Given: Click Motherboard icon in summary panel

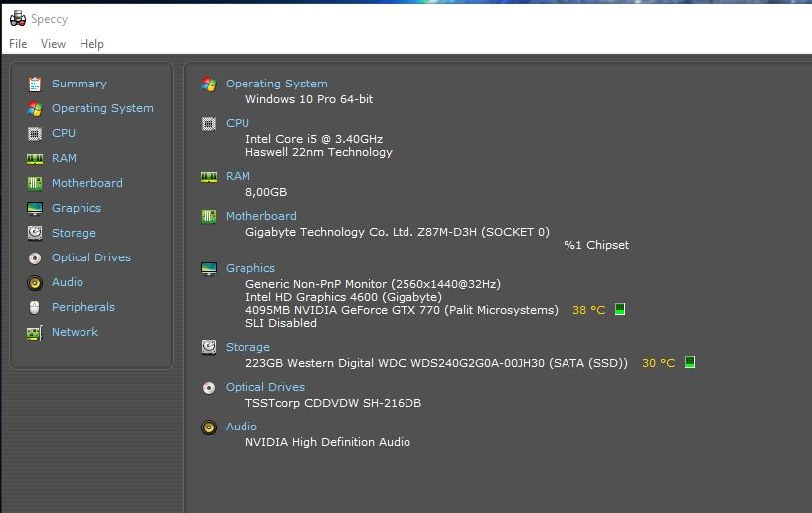Looking at the screenshot, I should [209, 216].
